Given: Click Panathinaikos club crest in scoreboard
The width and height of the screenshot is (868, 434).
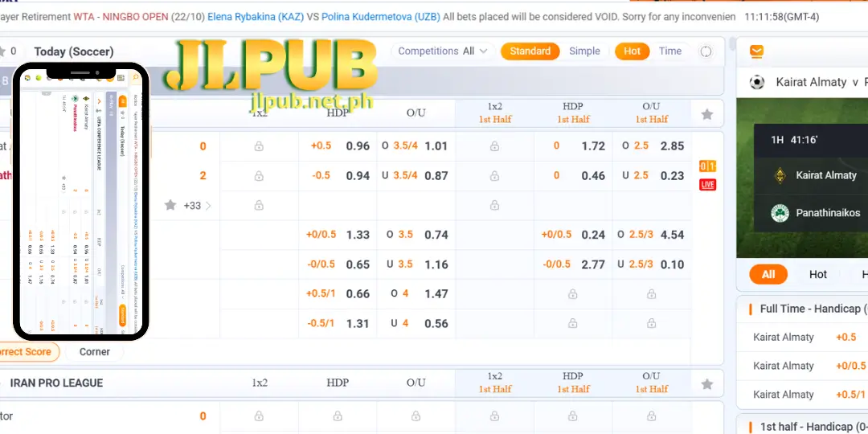Looking at the screenshot, I should [x=780, y=212].
